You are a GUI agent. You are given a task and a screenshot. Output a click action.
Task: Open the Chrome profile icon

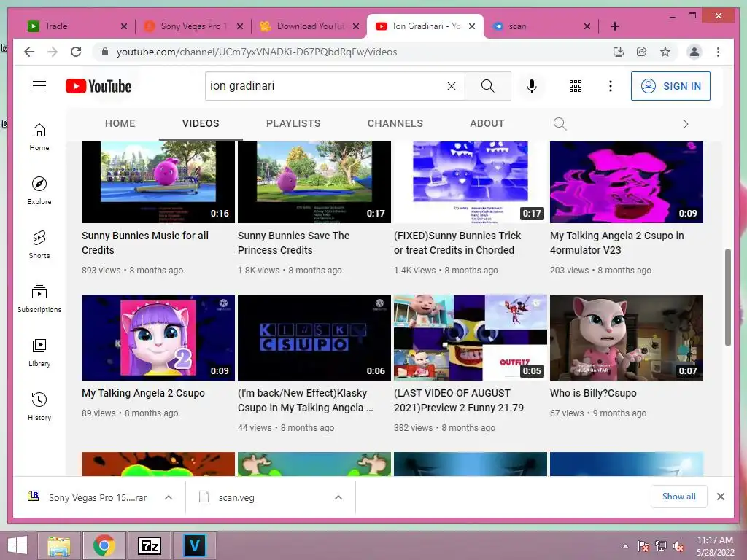[x=694, y=52]
